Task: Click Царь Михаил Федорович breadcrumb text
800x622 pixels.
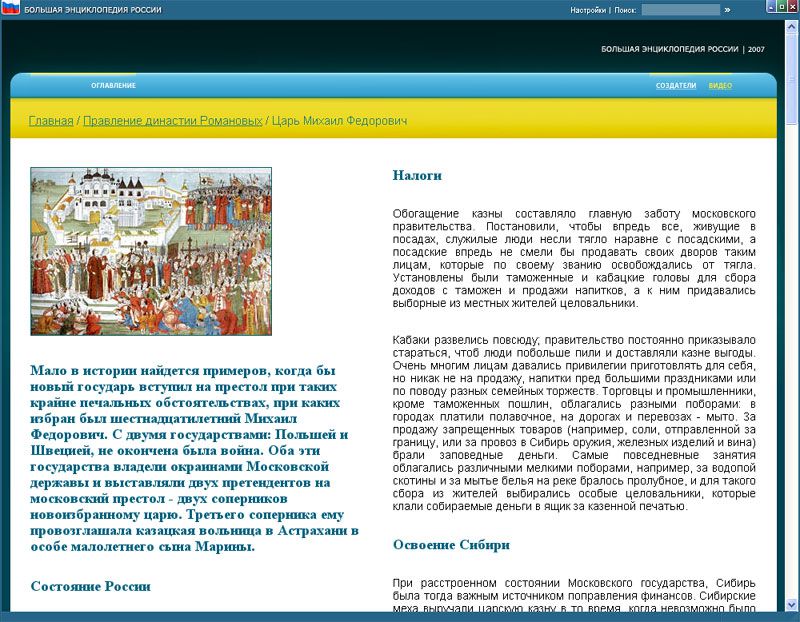Action: click(340, 121)
